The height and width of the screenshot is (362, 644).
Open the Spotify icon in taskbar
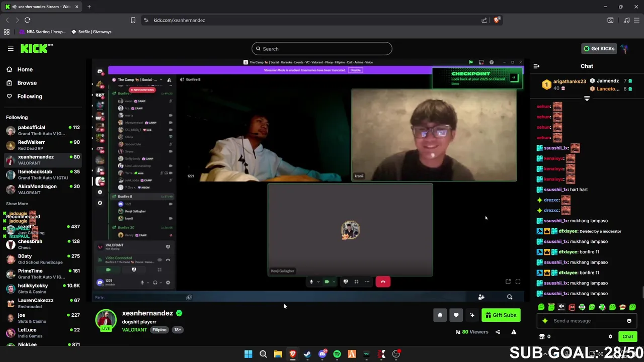click(337, 354)
